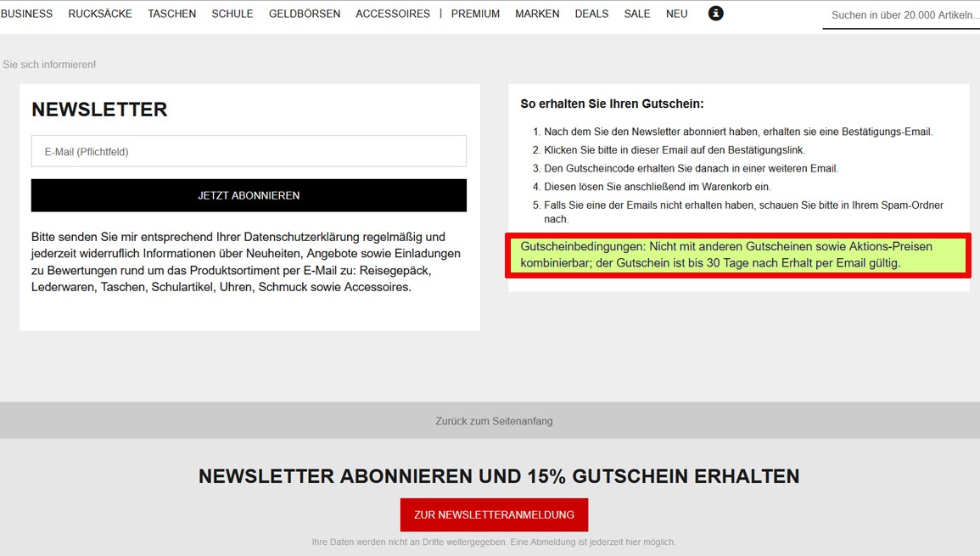
Task: Open the BUSINESS category
Action: (26, 13)
